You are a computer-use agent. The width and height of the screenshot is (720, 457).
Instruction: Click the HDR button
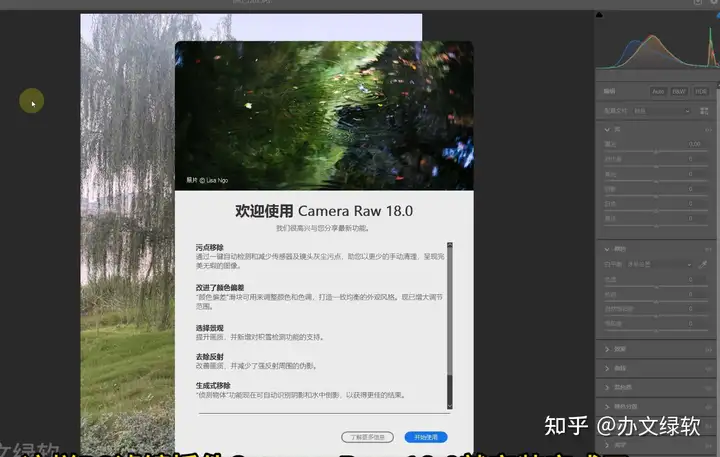[x=701, y=91]
